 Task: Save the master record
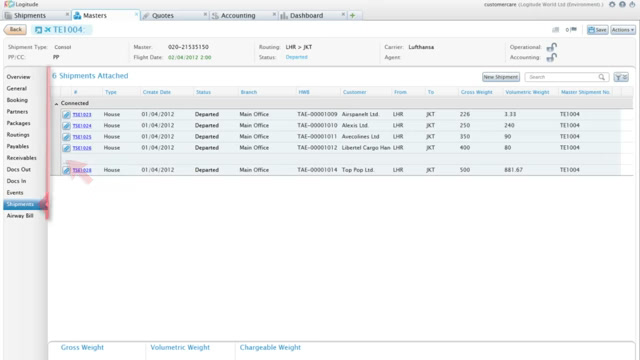pyautogui.click(x=598, y=30)
